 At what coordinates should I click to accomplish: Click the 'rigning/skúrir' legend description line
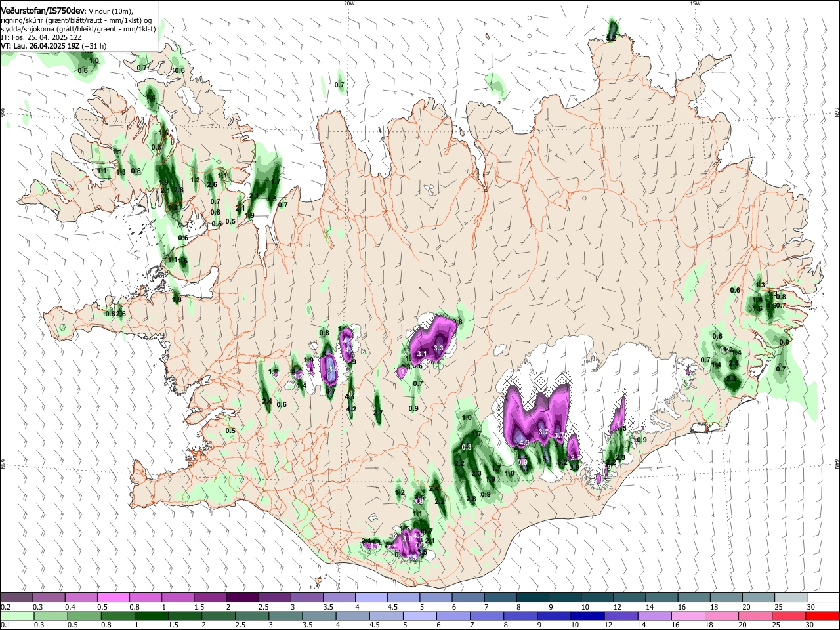click(x=76, y=20)
